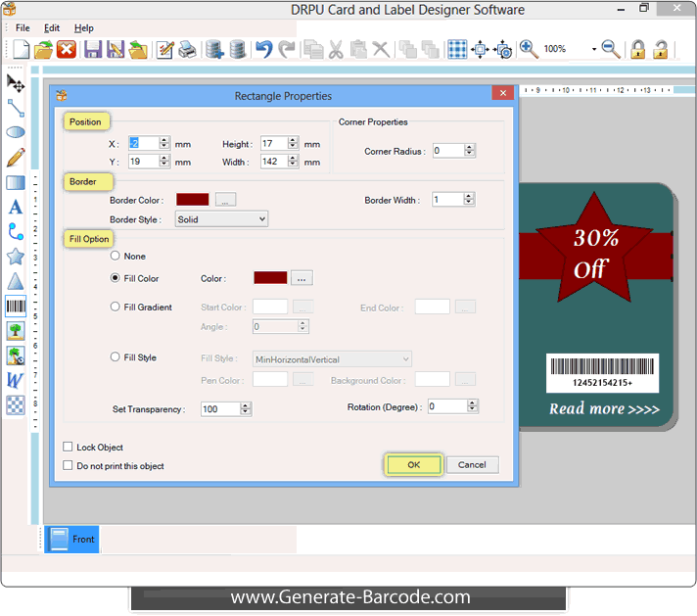
Task: Select the selection arrow tool
Action: [16, 83]
